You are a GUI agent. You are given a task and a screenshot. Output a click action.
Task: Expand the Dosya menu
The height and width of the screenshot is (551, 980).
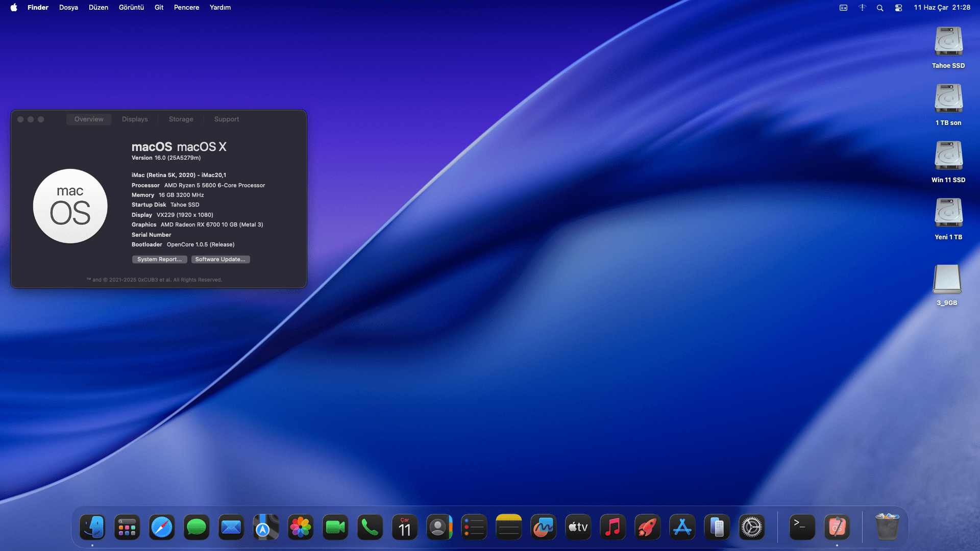68,8
